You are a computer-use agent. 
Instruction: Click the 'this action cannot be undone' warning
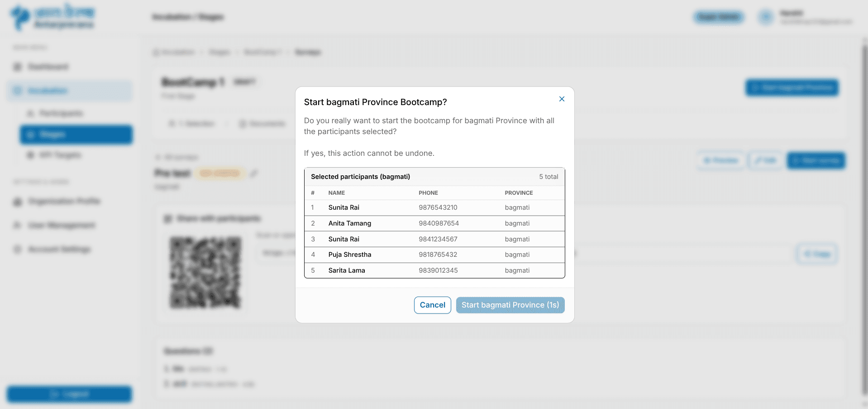(369, 153)
